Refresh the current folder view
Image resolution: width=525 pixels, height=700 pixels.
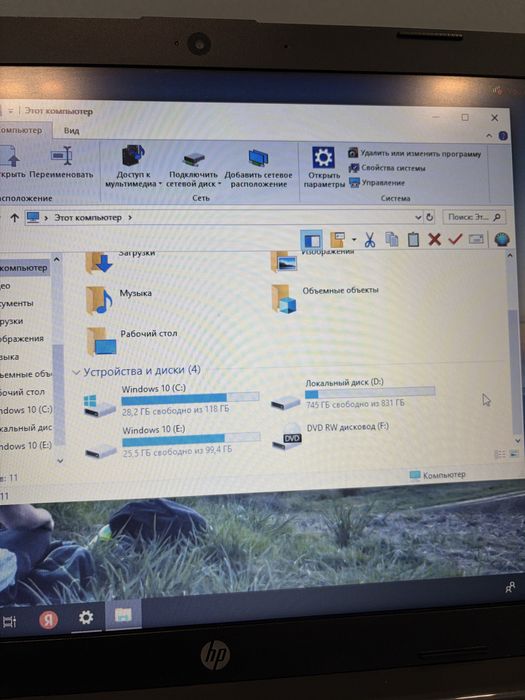coord(429,217)
